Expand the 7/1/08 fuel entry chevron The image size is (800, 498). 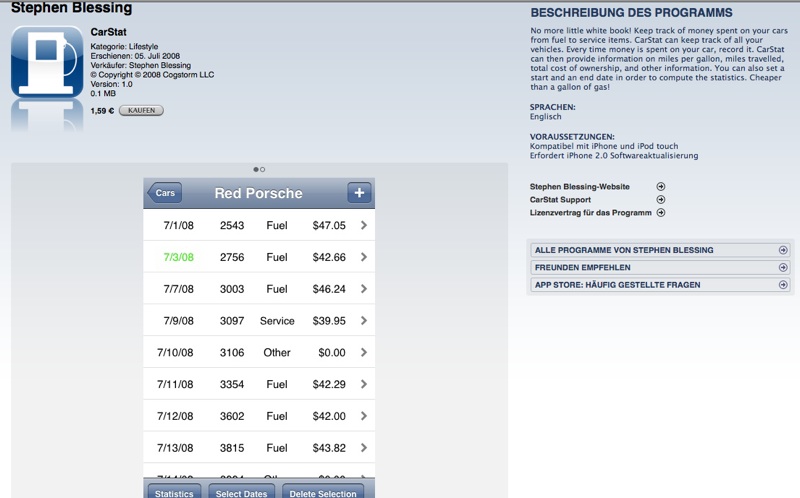tap(363, 226)
